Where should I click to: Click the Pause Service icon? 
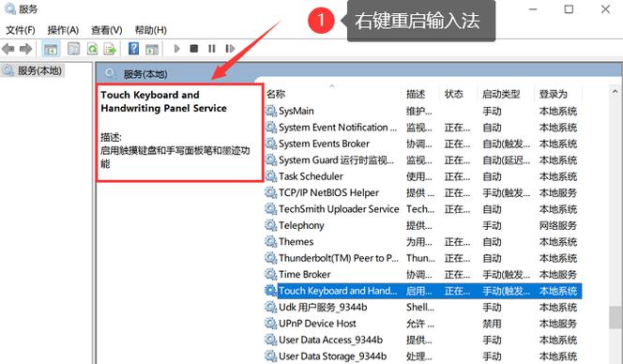tap(212, 49)
